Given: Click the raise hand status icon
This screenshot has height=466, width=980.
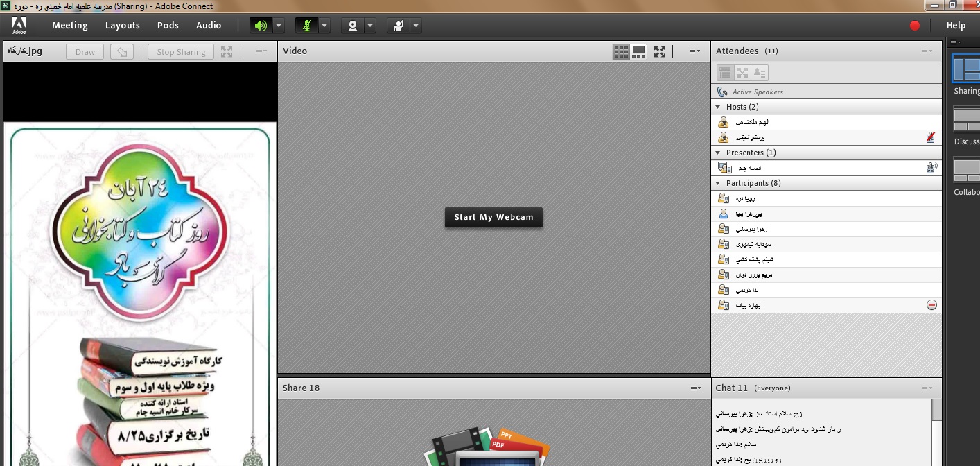Looking at the screenshot, I should (x=399, y=26).
